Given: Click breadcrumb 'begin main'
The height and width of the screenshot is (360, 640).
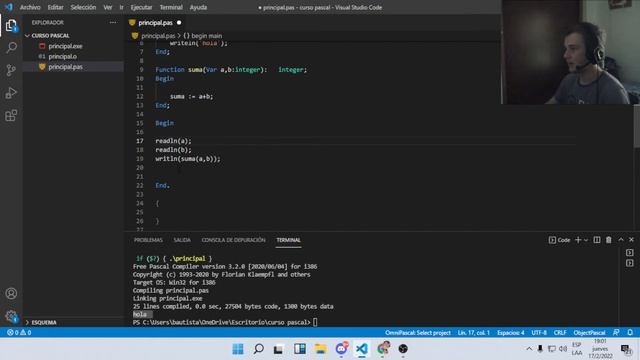Looking at the screenshot, I should coord(203,36).
